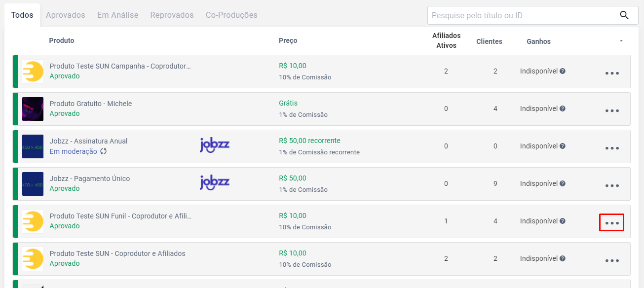
Task: Open Produto Teste SUN - Coprodutor e Afiliados
Action: 117,253
